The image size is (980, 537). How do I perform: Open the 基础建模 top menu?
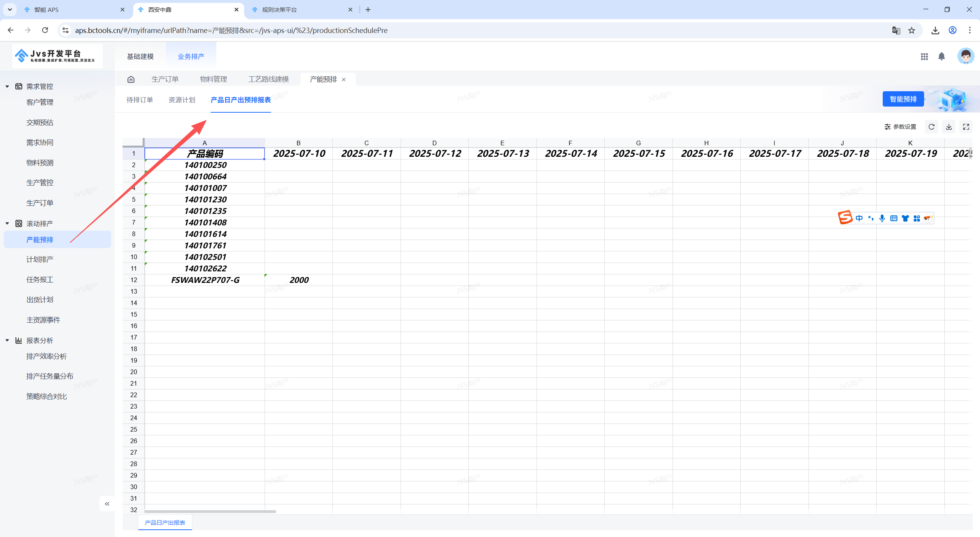click(x=140, y=57)
